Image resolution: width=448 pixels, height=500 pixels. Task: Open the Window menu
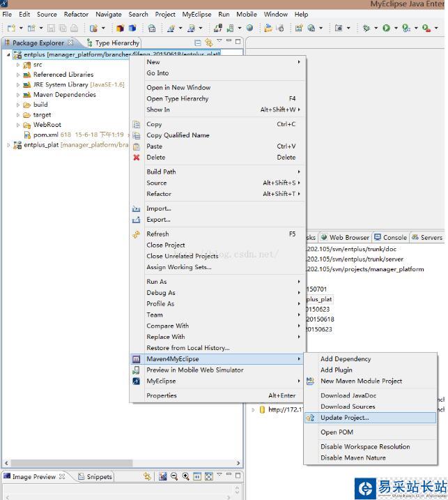[x=276, y=15]
